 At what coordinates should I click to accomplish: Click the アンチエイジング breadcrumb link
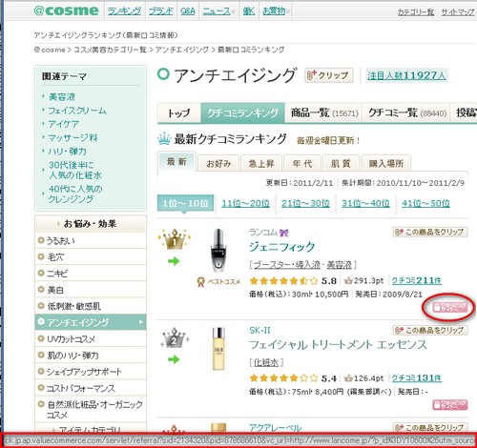(182, 50)
